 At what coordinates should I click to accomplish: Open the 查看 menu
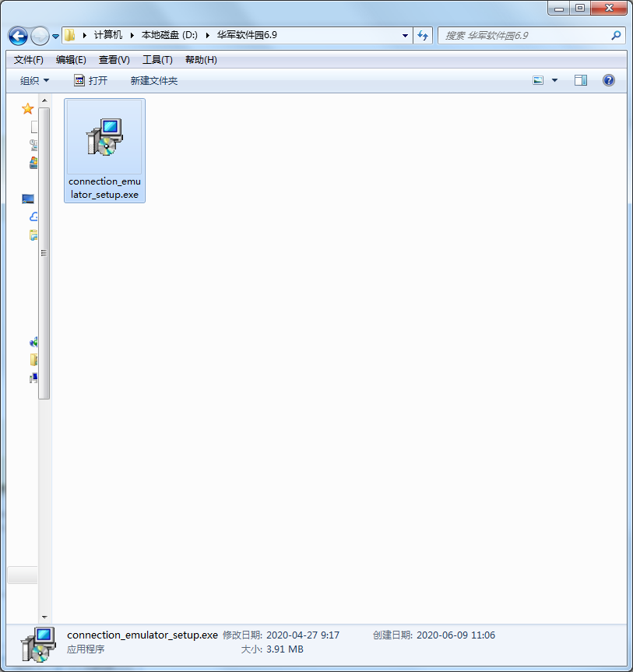(x=114, y=59)
